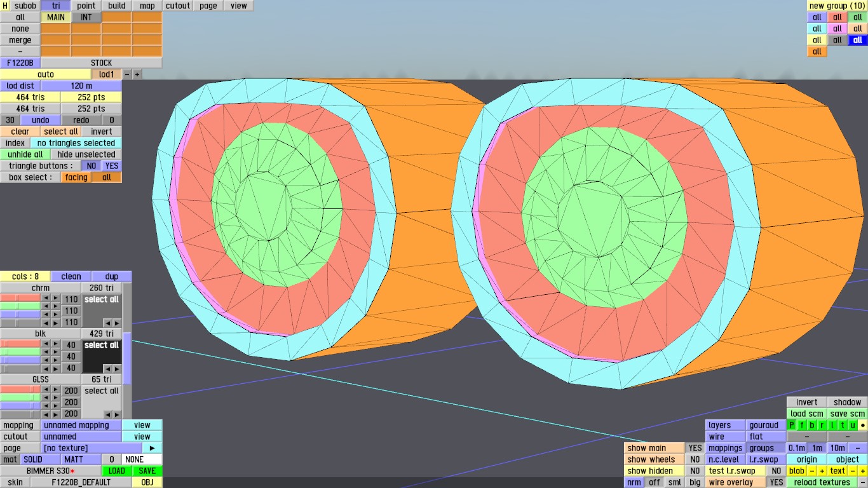
Task: Click right arrow next to GLSS red slider
Action: [55, 390]
